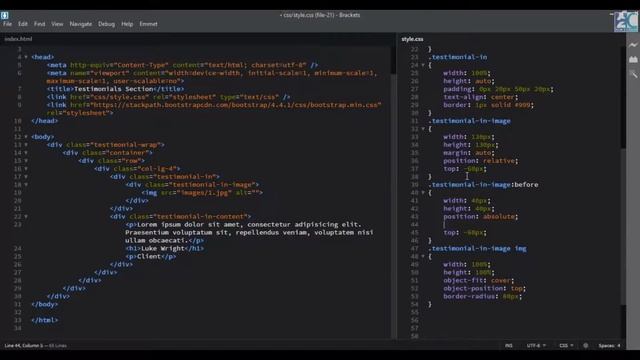Click the 'object-position: top' declaration

pos(484,288)
